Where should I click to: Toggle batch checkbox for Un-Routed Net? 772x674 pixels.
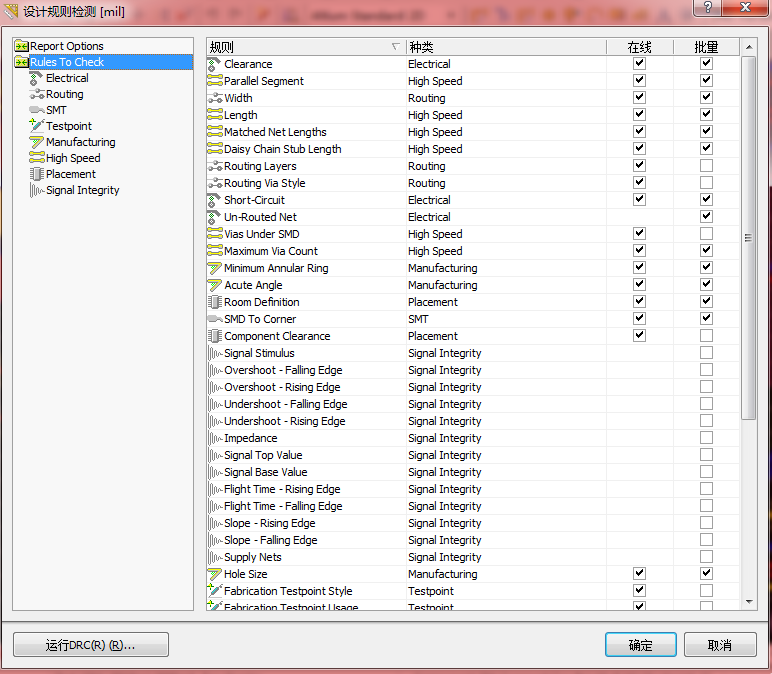pos(707,217)
